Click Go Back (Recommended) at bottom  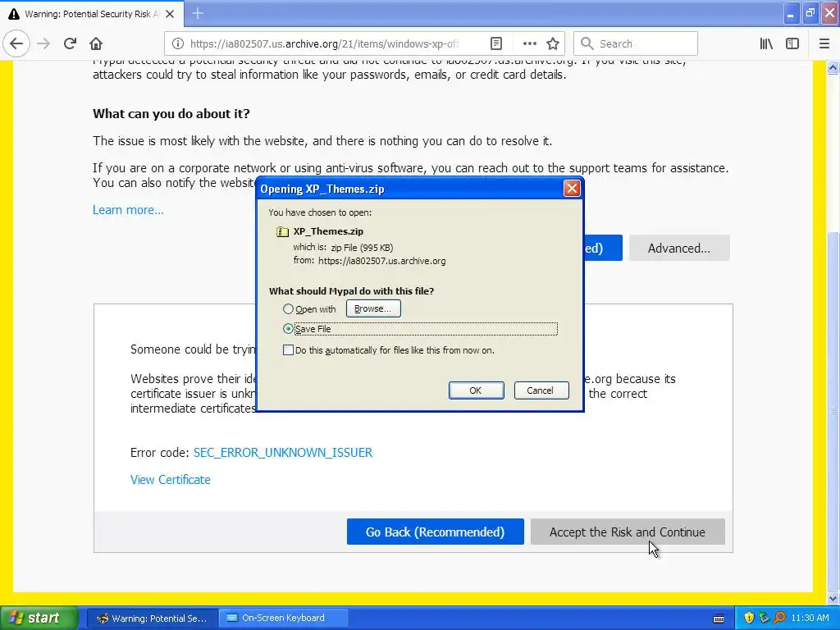tap(435, 532)
